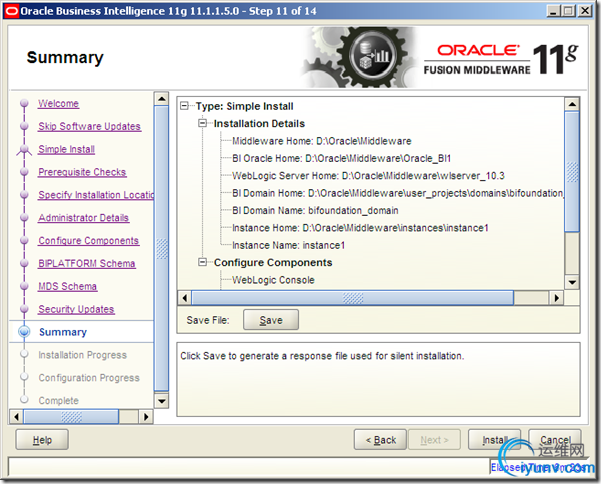Select Instance Name: instance1 row
601x484 pixels.
pyautogui.click(x=288, y=245)
